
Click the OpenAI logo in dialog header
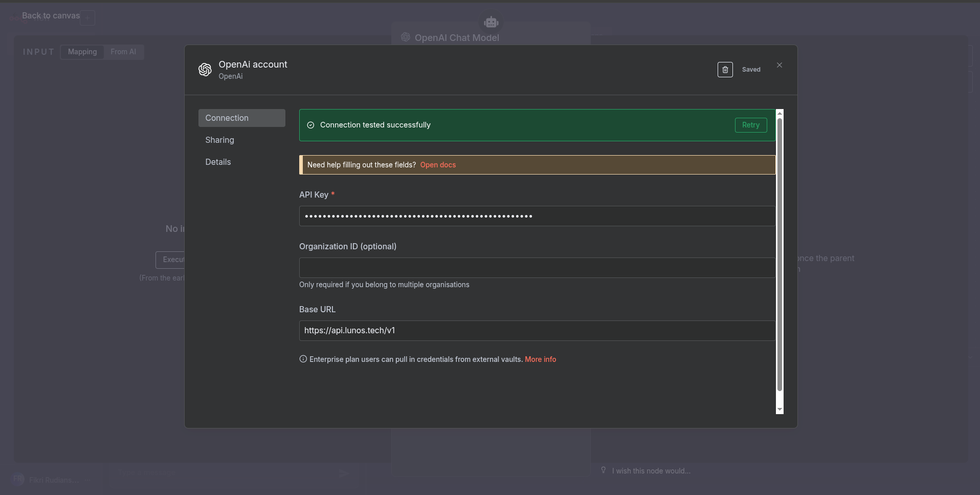point(205,70)
